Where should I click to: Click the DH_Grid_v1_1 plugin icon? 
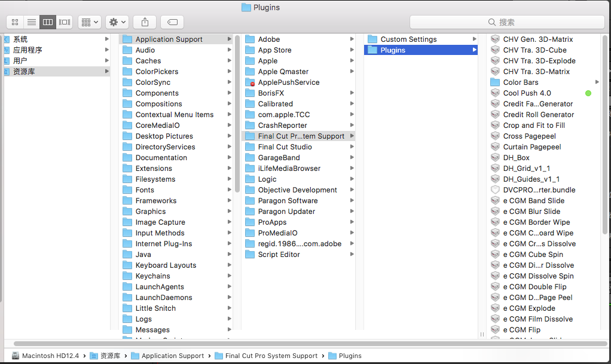(x=495, y=169)
